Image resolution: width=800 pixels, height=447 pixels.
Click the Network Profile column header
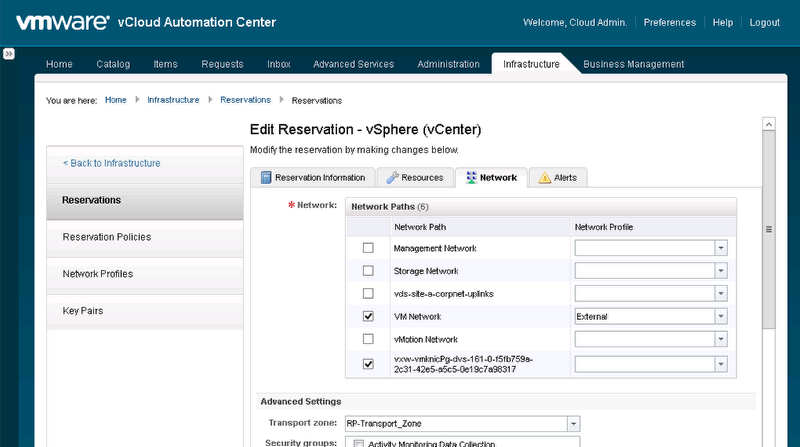click(653, 227)
